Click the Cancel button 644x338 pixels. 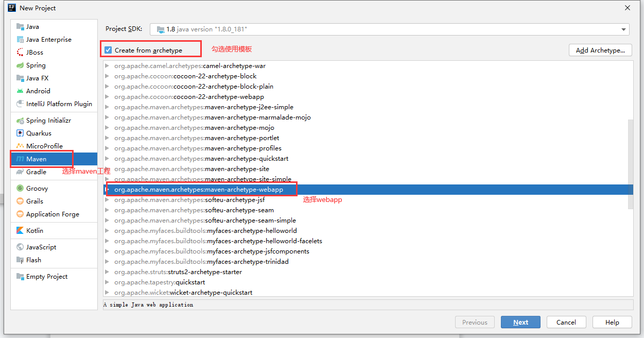click(566, 322)
